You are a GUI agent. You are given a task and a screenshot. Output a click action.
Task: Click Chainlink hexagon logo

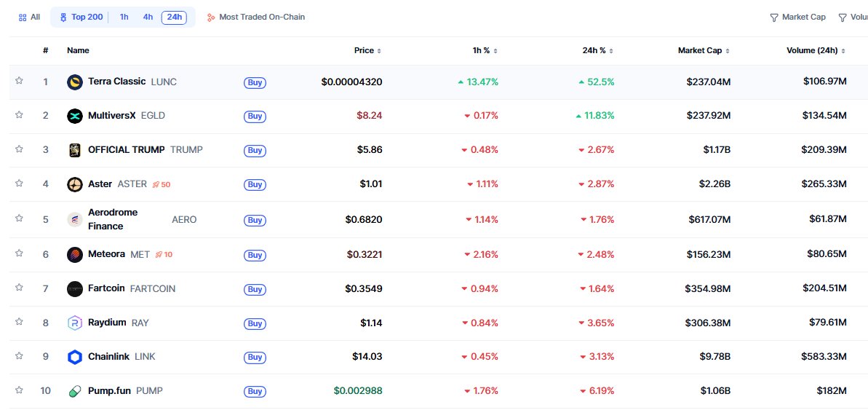(75, 358)
